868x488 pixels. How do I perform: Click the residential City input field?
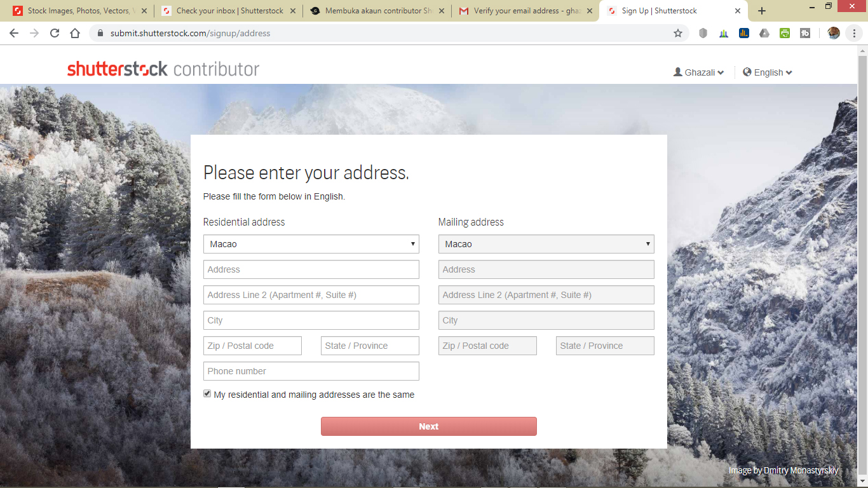coord(311,320)
